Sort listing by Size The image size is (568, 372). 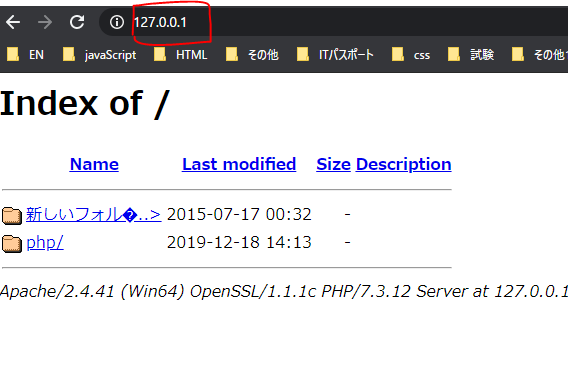[333, 164]
